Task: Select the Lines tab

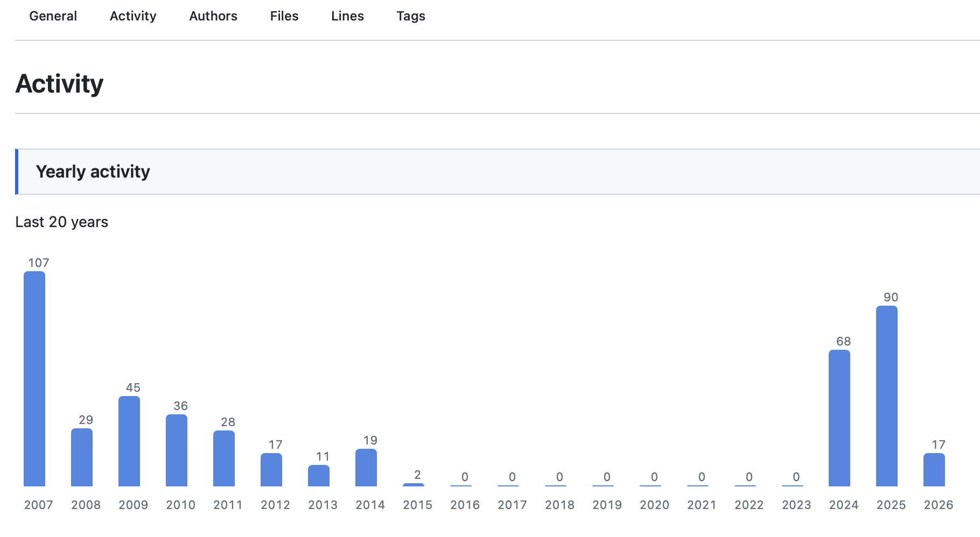Action: tap(347, 16)
